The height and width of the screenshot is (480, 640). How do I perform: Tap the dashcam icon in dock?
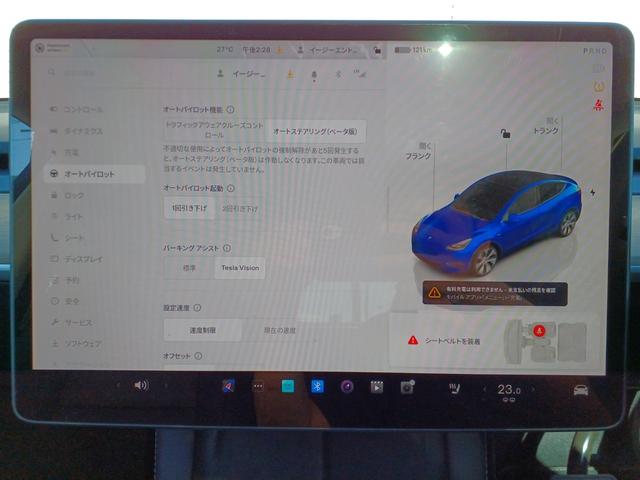[407, 387]
